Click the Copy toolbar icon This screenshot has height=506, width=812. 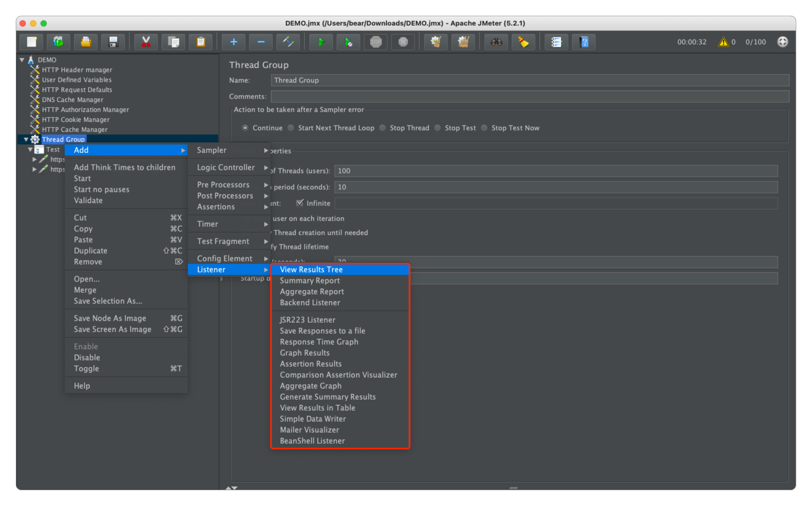pos(173,42)
